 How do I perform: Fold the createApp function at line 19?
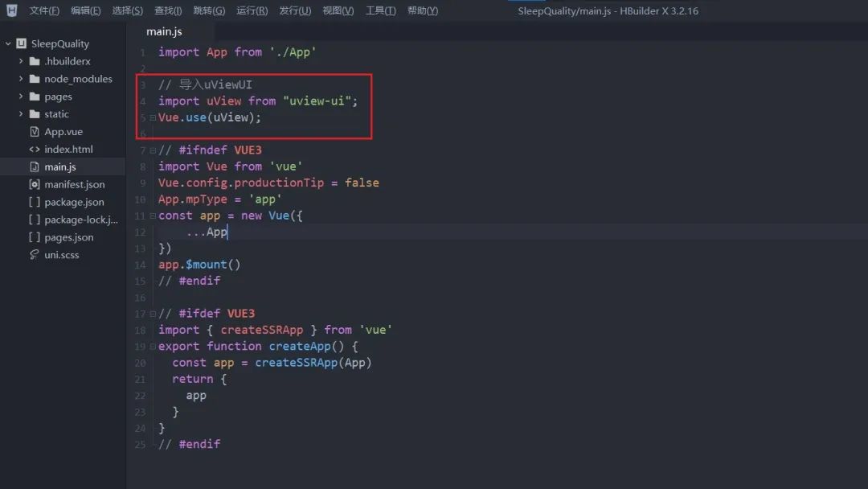tap(153, 347)
